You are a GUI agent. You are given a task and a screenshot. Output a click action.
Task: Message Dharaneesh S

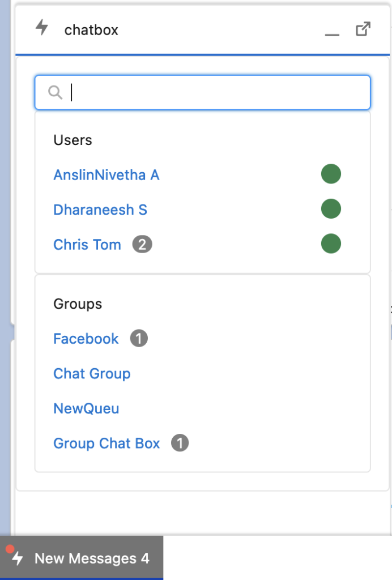coord(100,209)
